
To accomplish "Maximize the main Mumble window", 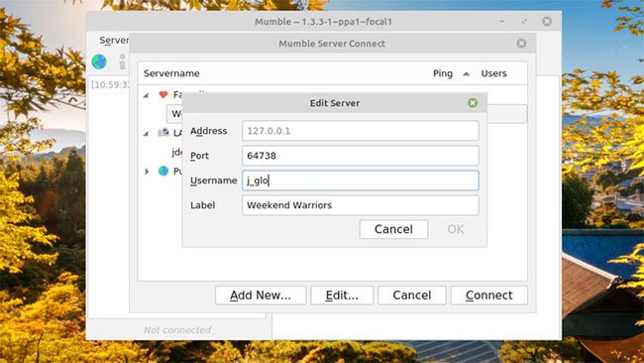I will pos(524,21).
